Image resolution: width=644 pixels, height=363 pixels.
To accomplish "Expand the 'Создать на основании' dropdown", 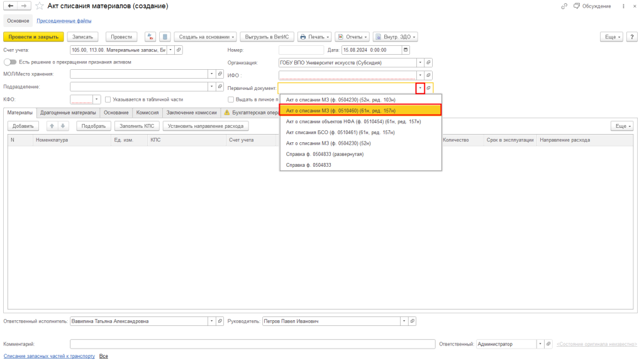I will click(x=204, y=36).
